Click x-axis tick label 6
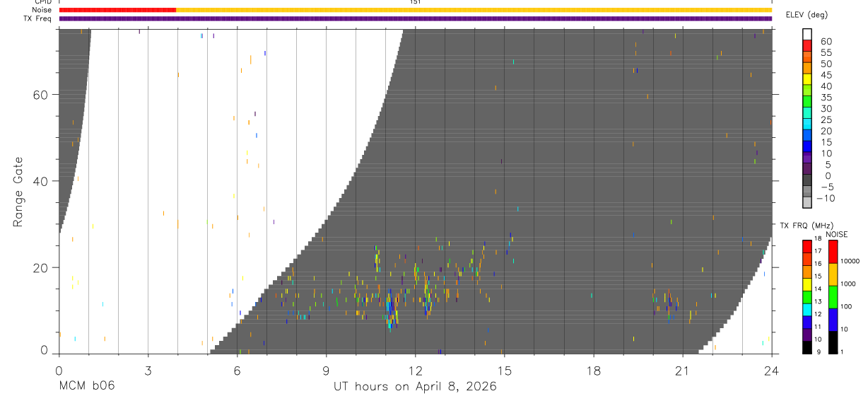 pyautogui.click(x=237, y=370)
